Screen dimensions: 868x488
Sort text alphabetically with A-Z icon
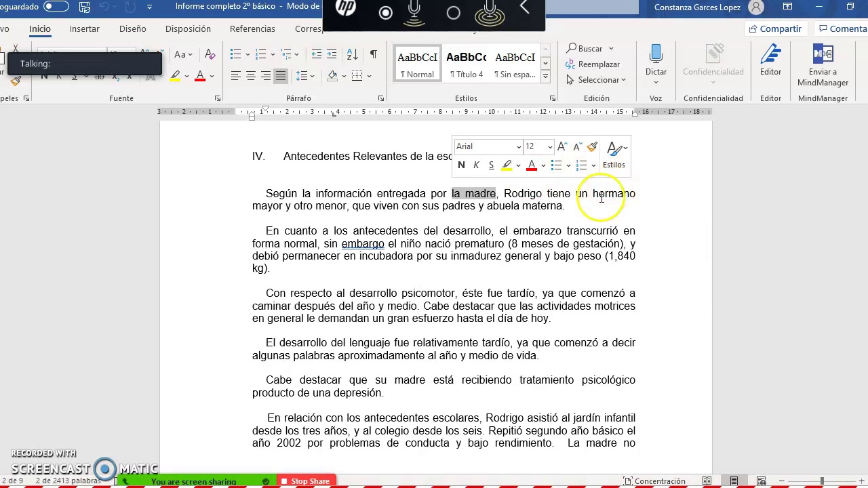click(352, 54)
